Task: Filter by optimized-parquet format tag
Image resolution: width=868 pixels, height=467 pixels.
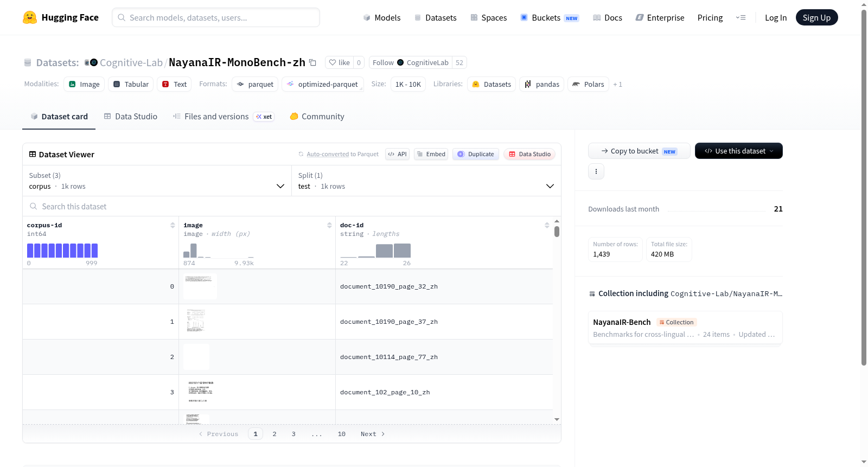Action: (x=322, y=84)
